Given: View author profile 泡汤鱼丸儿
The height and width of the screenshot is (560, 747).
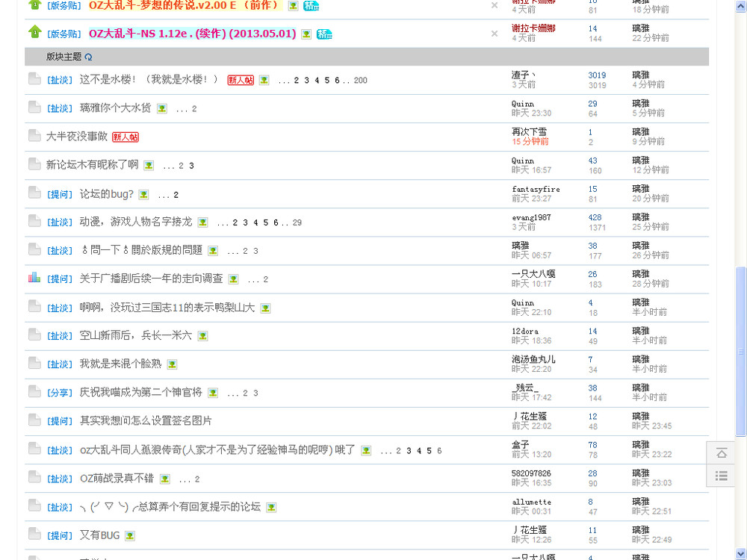Looking at the screenshot, I should pos(533,360).
